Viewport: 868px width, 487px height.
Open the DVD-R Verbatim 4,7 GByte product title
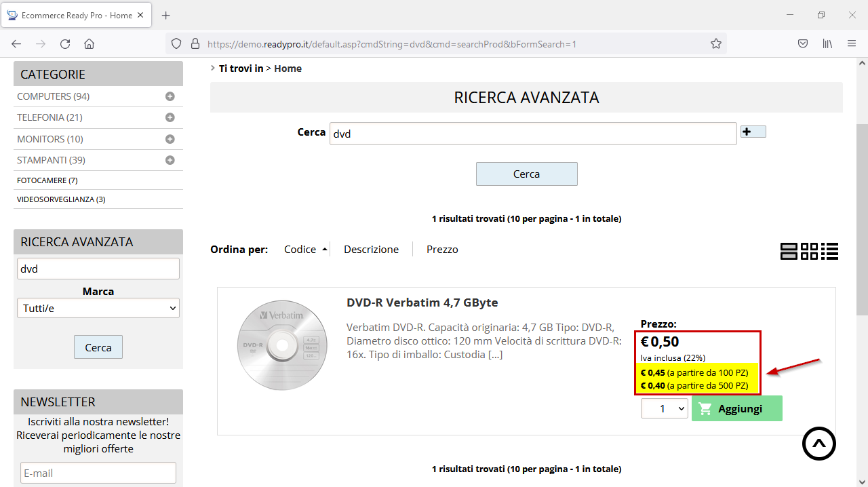pos(422,303)
